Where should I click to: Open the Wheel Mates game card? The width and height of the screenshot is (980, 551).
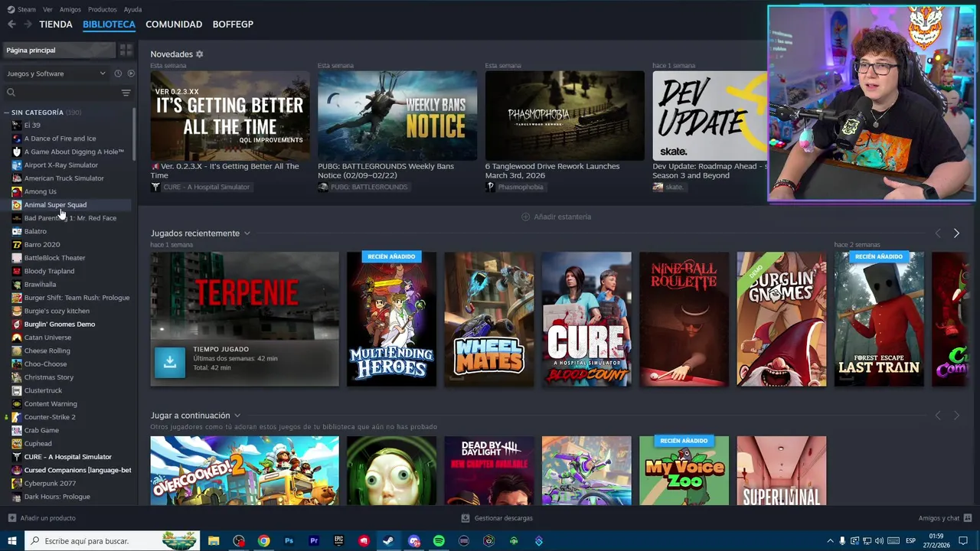click(489, 319)
